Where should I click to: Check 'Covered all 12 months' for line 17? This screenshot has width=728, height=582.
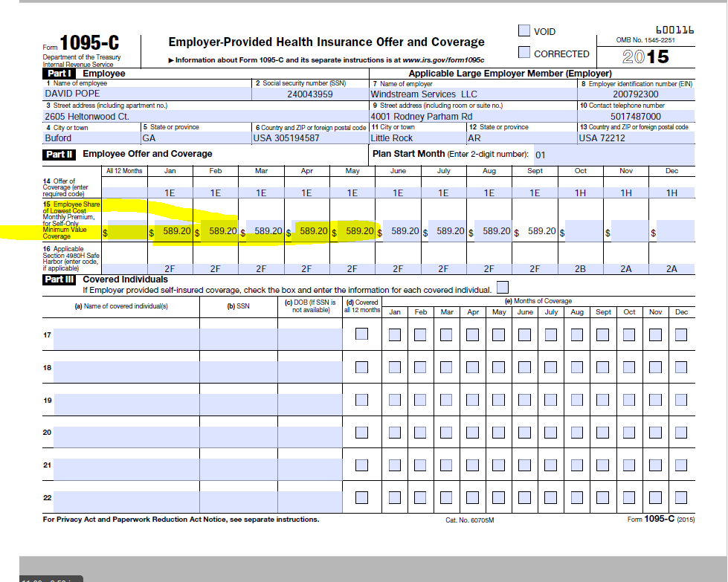click(x=361, y=334)
